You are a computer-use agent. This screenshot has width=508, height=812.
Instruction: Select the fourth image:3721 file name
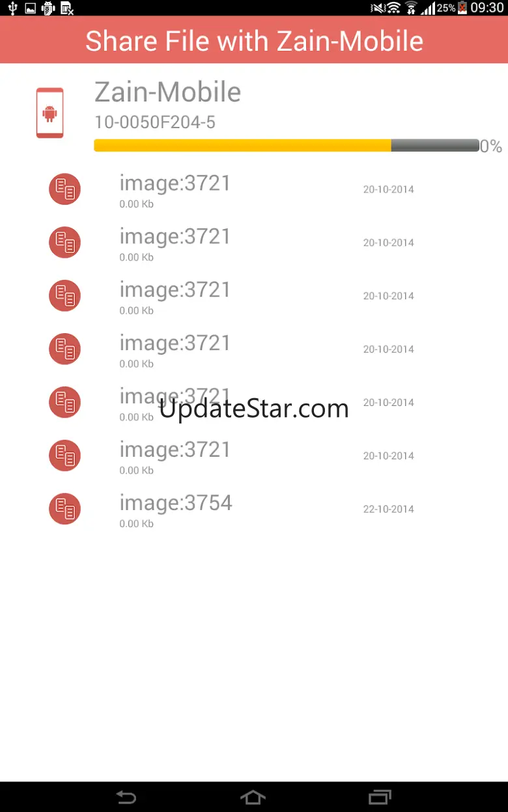175,343
